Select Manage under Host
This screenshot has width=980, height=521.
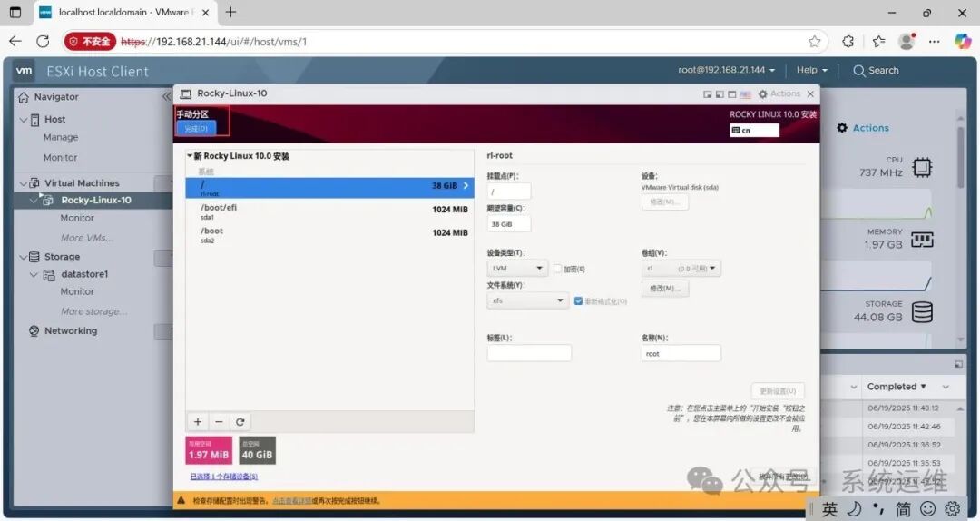pos(61,137)
